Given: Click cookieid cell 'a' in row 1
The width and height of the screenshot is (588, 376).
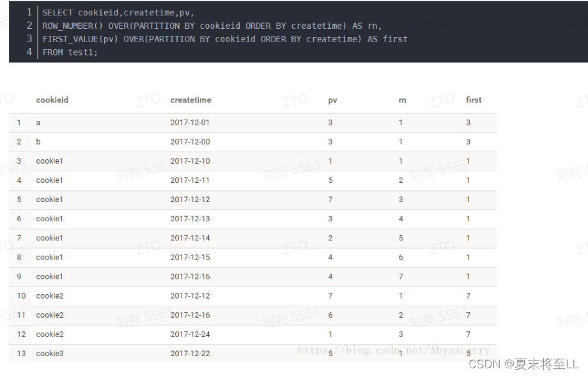Looking at the screenshot, I should click(38, 123).
